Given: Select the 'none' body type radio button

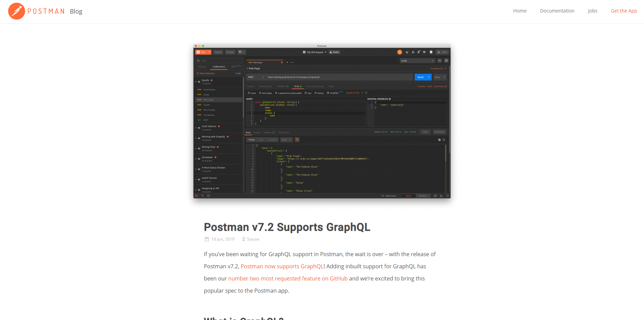Looking at the screenshot, I should coord(249,93).
